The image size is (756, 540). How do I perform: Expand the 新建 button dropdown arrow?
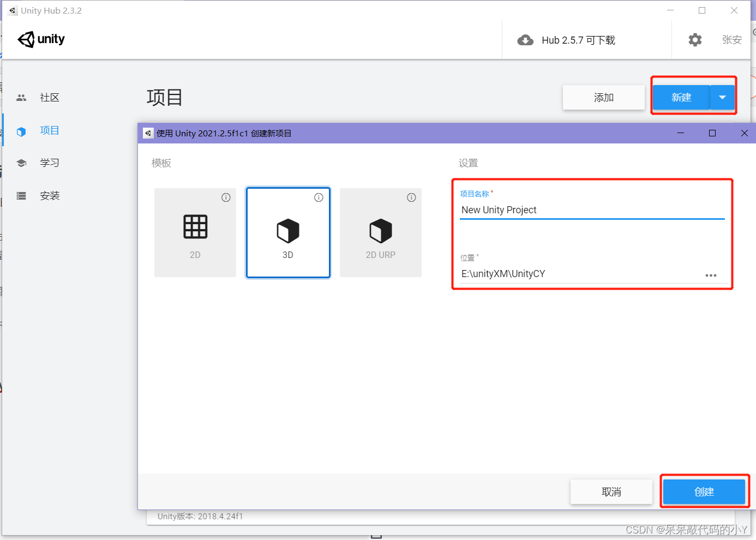point(723,98)
